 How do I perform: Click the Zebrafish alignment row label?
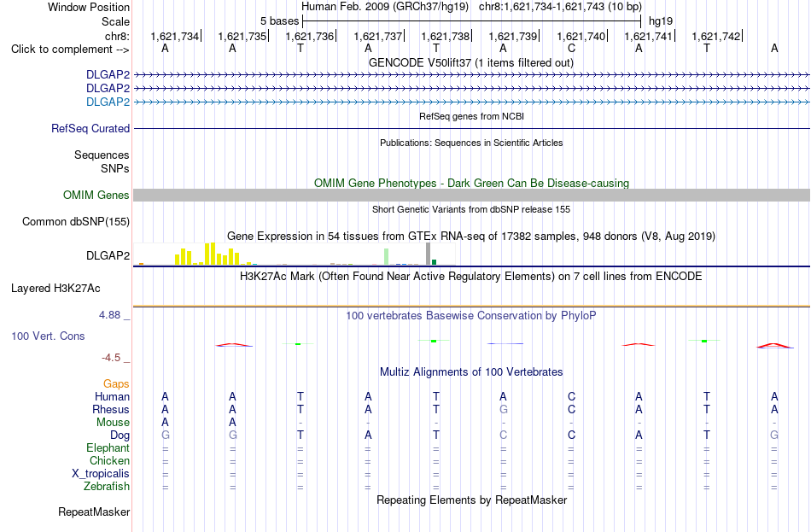tap(107, 487)
